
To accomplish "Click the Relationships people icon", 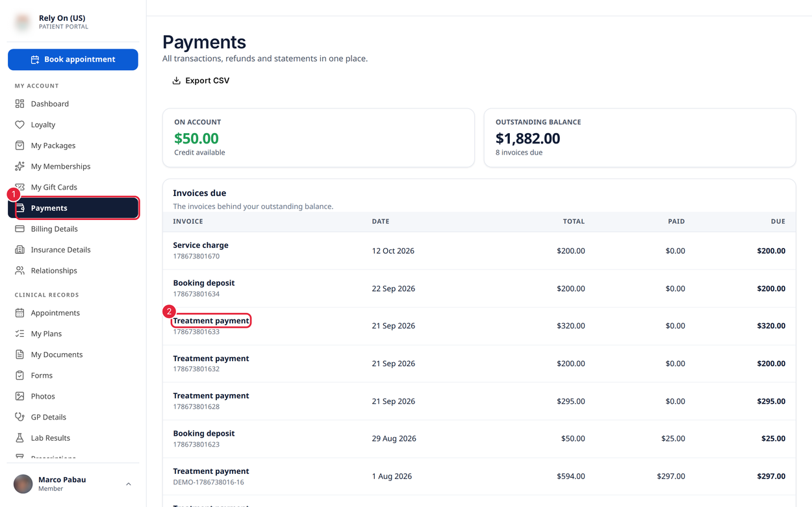I will tap(19, 270).
